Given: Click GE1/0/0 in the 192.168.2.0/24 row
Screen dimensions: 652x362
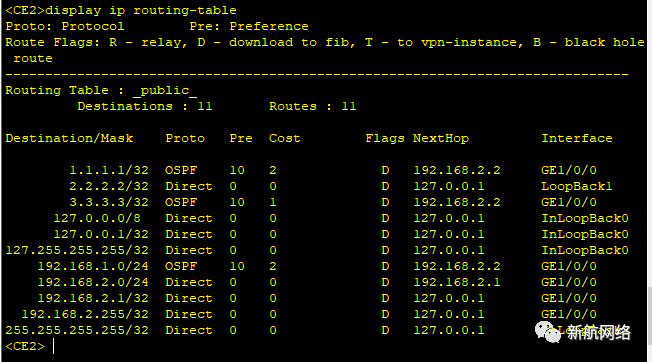Looking at the screenshot, I should pos(569,282).
